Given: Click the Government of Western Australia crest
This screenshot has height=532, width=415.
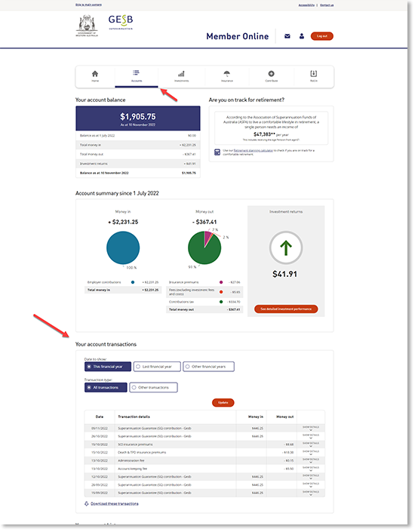Looking at the screenshot, I should pyautogui.click(x=88, y=26).
